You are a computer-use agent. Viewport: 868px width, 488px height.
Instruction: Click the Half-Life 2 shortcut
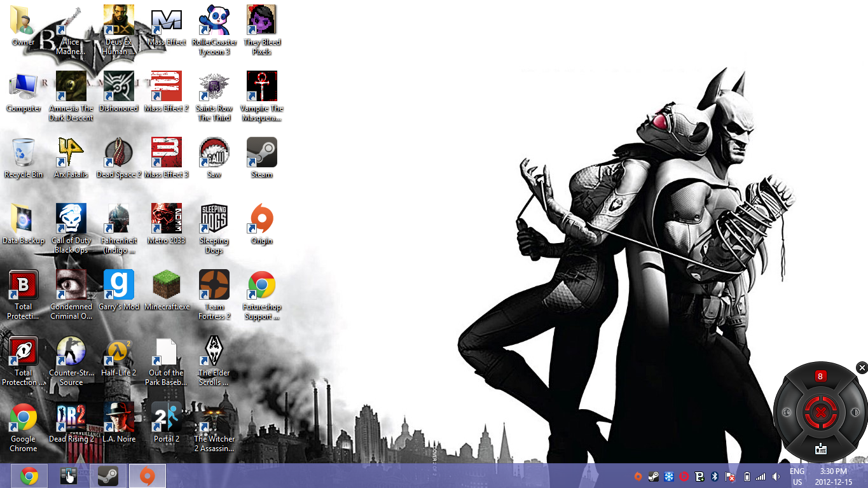(119, 357)
